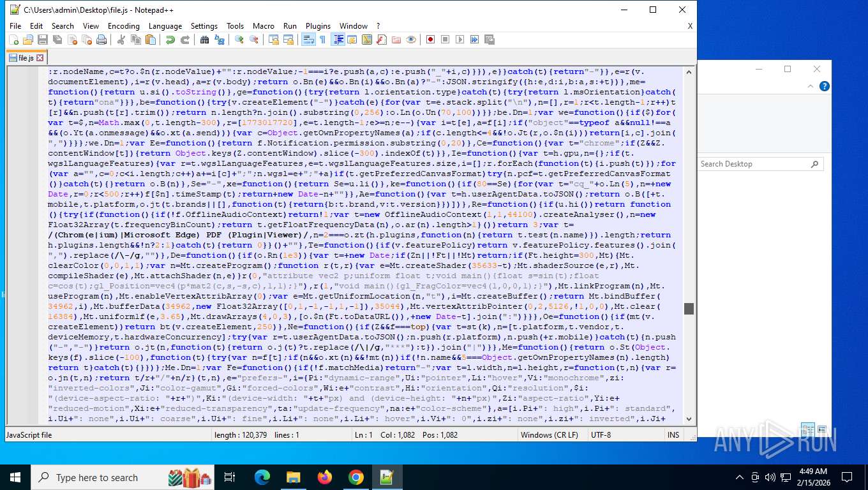This screenshot has width=868, height=490.
Task: Undo the last action with green arrow
Action: point(170,40)
